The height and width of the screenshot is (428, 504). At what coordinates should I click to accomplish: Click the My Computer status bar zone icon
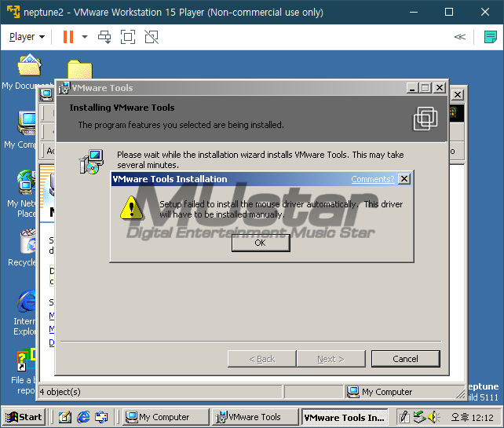coord(353,392)
